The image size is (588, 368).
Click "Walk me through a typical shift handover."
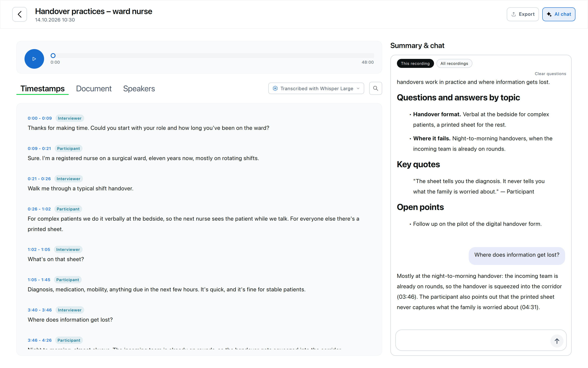point(80,189)
